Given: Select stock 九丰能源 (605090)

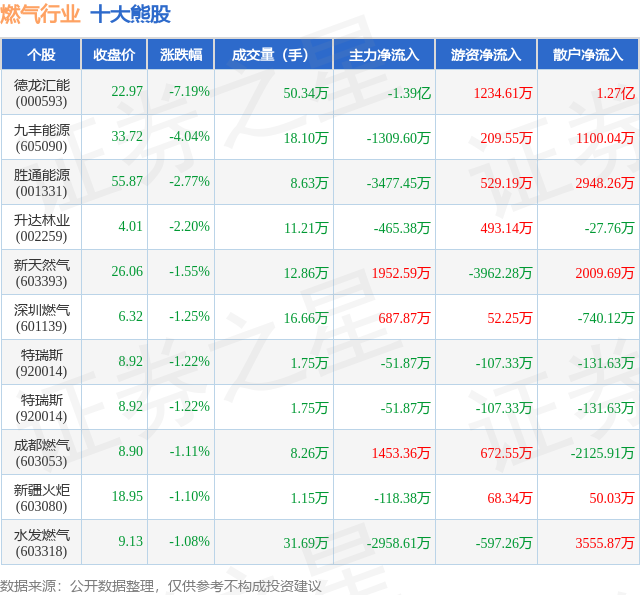Looking at the screenshot, I should coord(41,138).
